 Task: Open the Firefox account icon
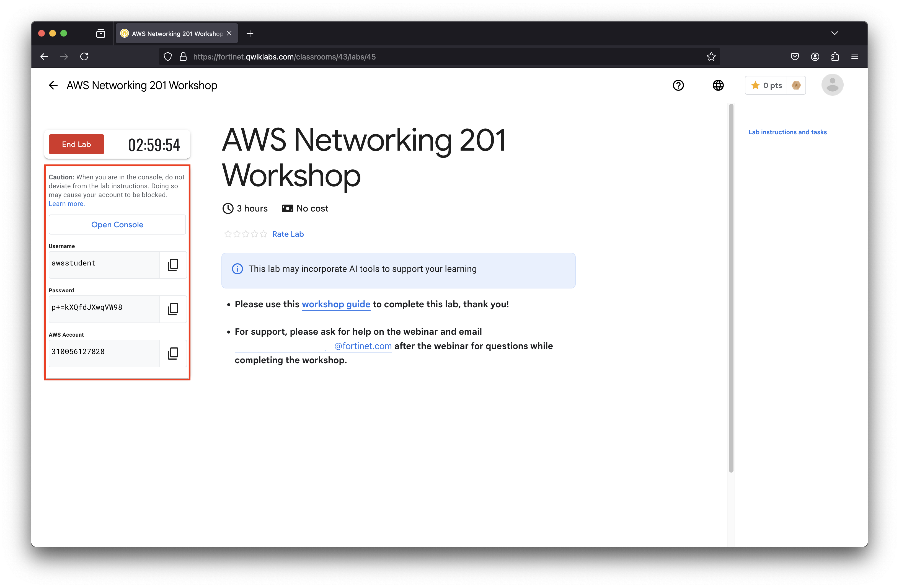(x=815, y=57)
